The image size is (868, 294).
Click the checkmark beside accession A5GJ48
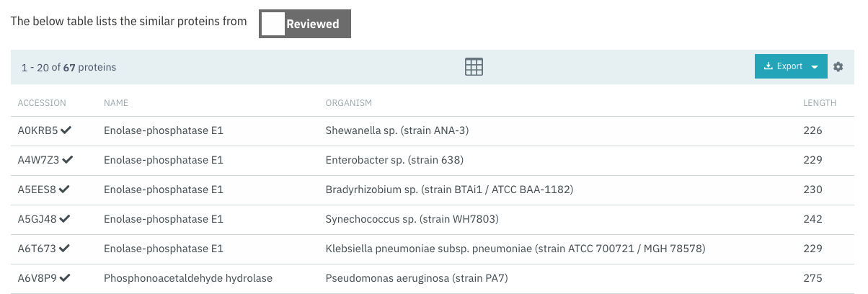(66, 219)
